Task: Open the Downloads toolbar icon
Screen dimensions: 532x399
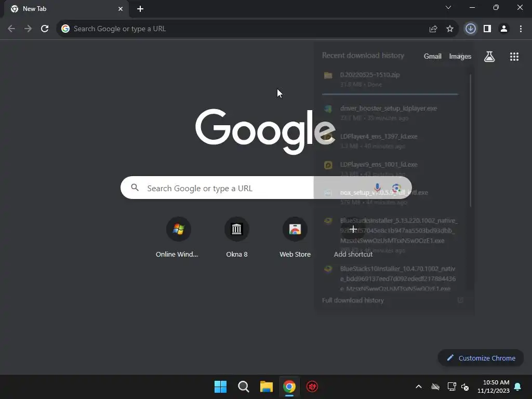Action: point(471,29)
